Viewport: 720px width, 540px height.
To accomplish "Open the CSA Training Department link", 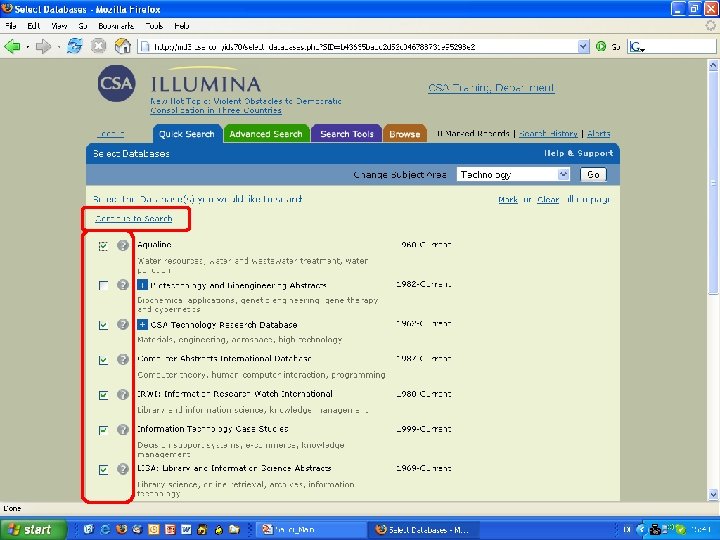I will tap(491, 87).
